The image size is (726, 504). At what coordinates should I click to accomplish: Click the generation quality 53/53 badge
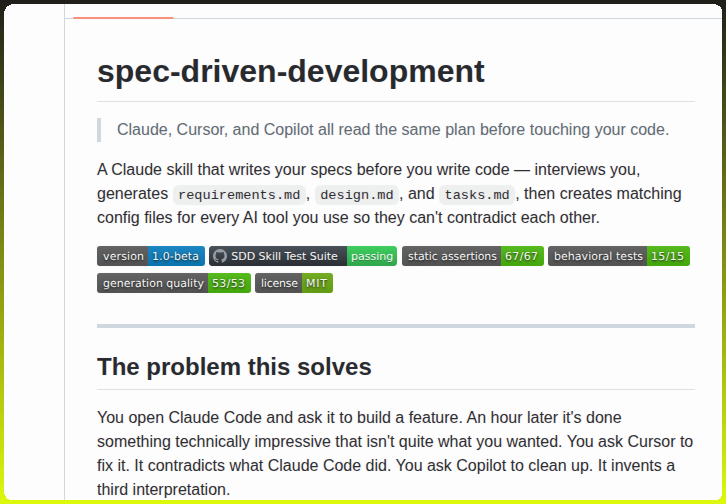pos(174,283)
